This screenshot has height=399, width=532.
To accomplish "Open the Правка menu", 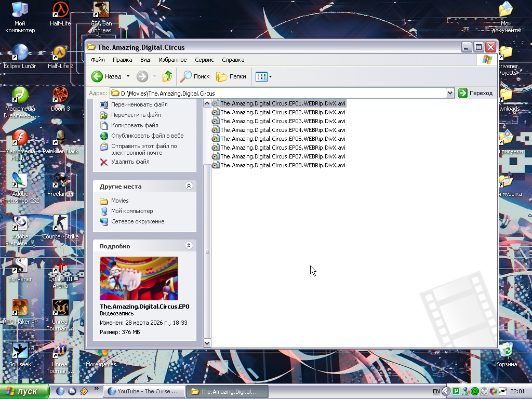I will coord(123,60).
